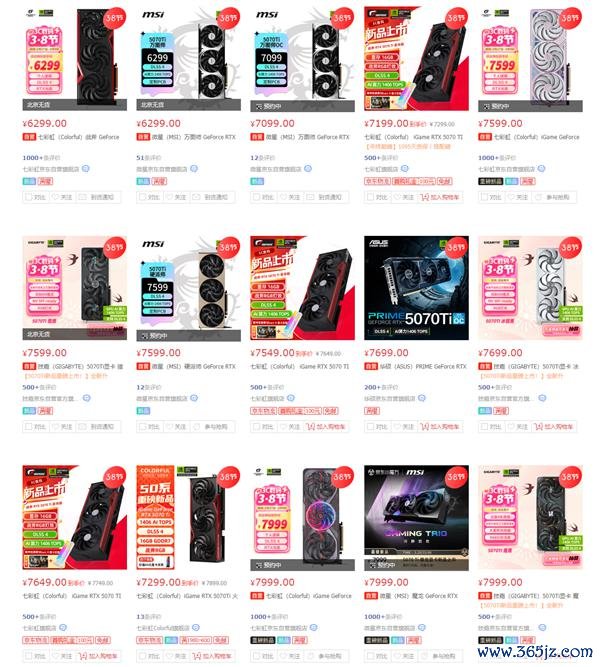600x667 pixels.
Task: Click the store chat icon for the ¥7099 MSI listing
Action: click(x=308, y=169)
